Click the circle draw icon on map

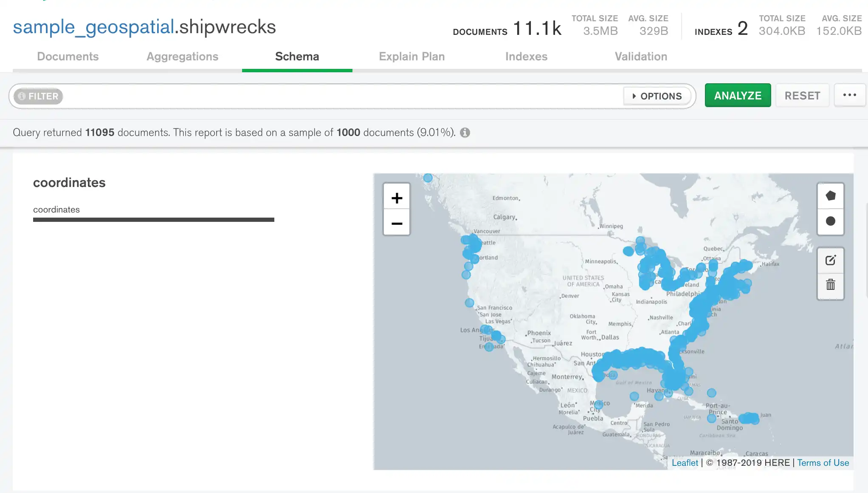pyautogui.click(x=831, y=221)
